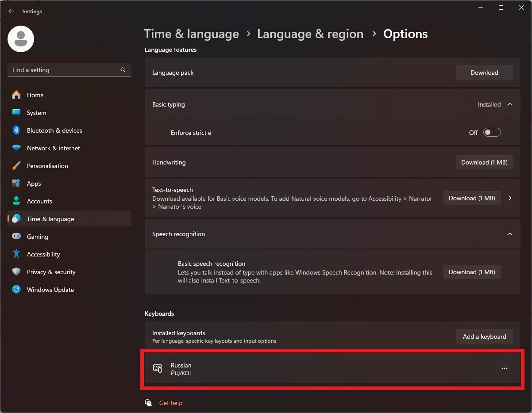Click the Privacy shield icon
Screen dimensions: 532x413
click(16, 272)
